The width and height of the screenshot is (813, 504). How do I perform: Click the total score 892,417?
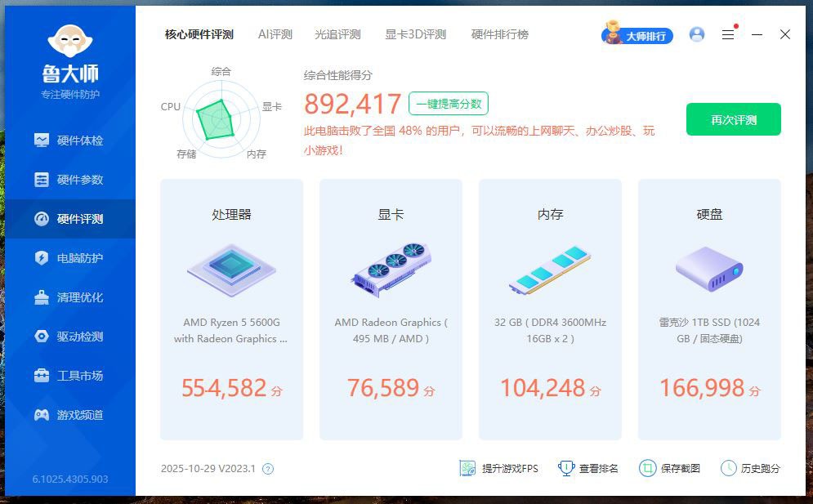point(353,104)
